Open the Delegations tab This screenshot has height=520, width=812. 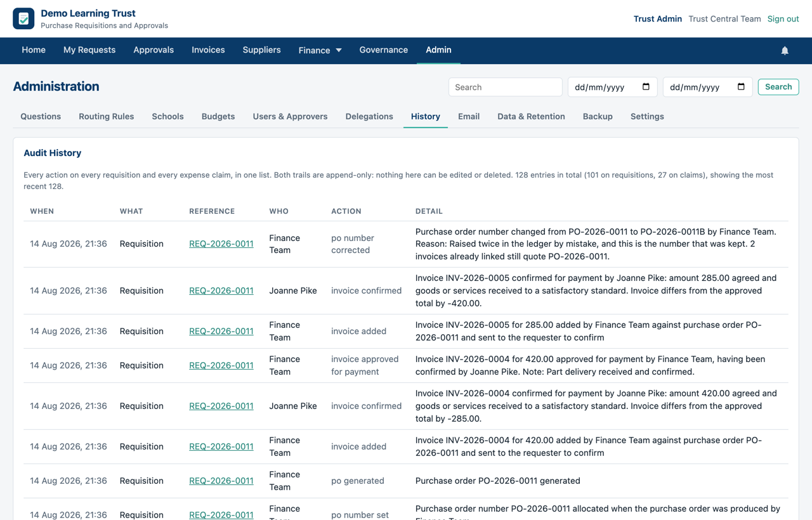pyautogui.click(x=369, y=117)
